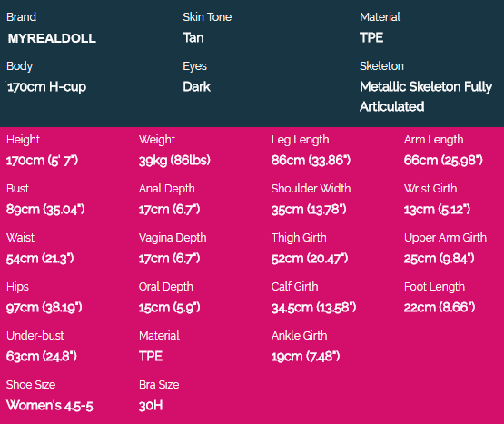Select the Tan skin tone value
The image size is (504, 424).
[x=193, y=37]
